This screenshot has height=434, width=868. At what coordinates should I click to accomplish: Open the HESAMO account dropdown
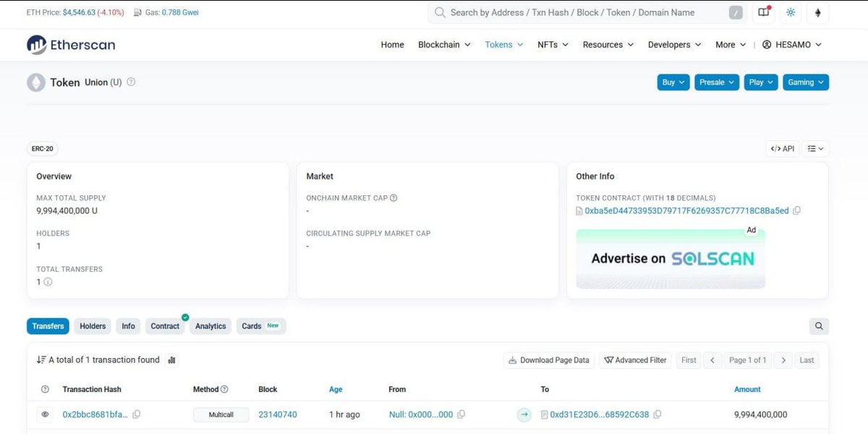pos(792,45)
